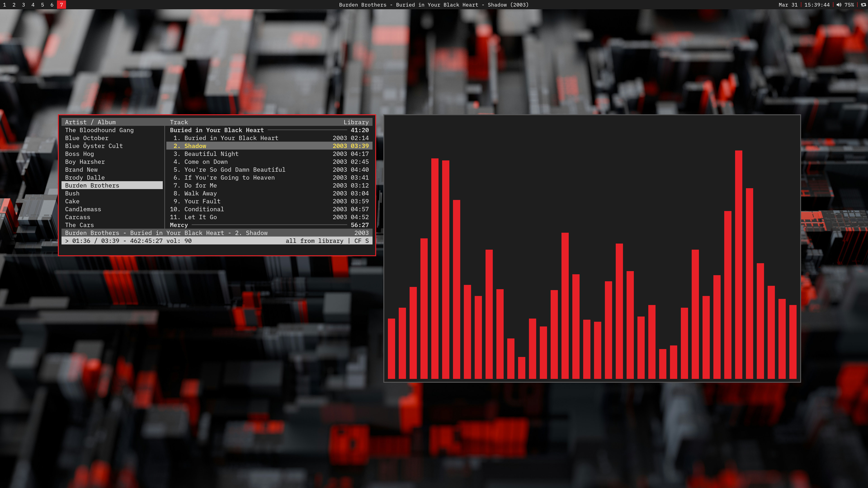Click the Library view label
868x488 pixels.
point(356,122)
